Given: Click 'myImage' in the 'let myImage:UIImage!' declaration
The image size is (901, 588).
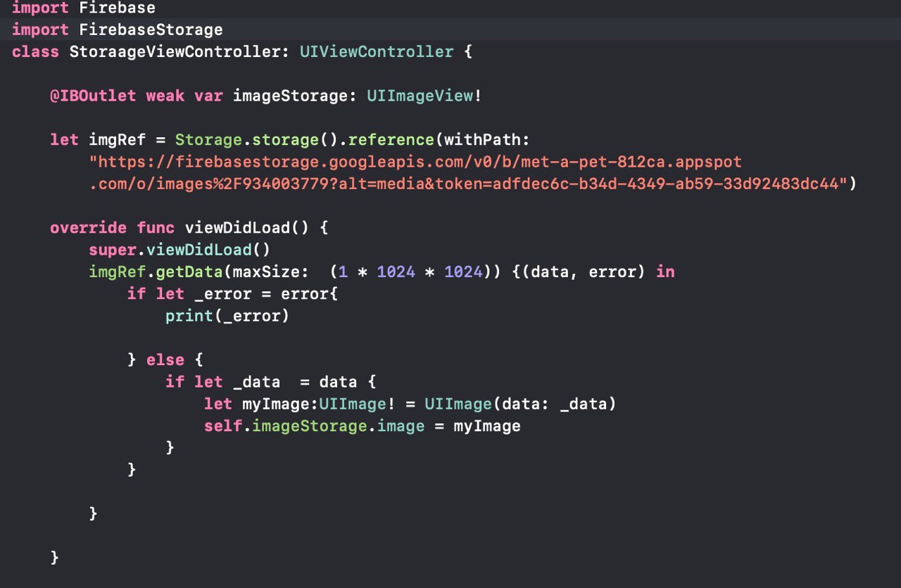Looking at the screenshot, I should 275,404.
